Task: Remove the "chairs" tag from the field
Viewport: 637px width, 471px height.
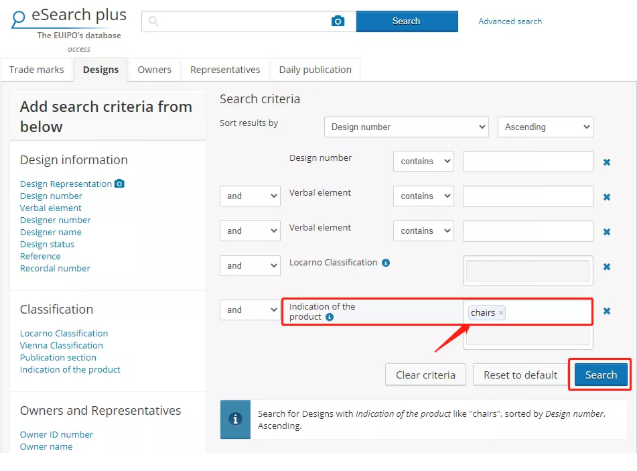Action: coord(501,313)
